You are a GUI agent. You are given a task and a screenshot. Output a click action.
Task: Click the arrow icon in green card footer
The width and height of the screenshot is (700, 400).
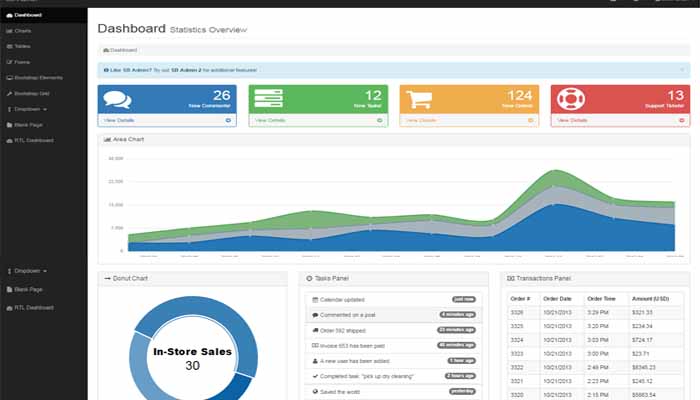[x=379, y=120]
